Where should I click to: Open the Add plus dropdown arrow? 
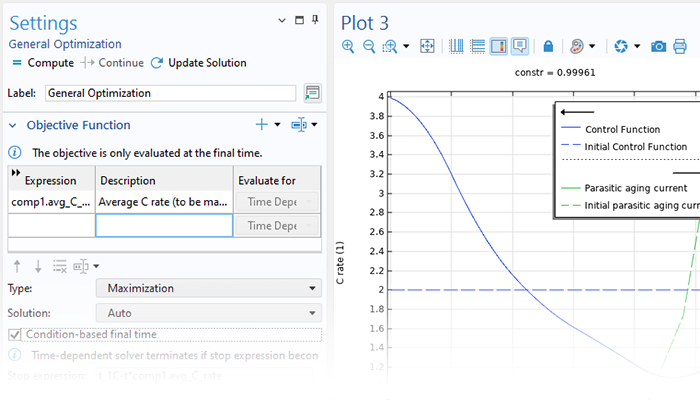(277, 125)
